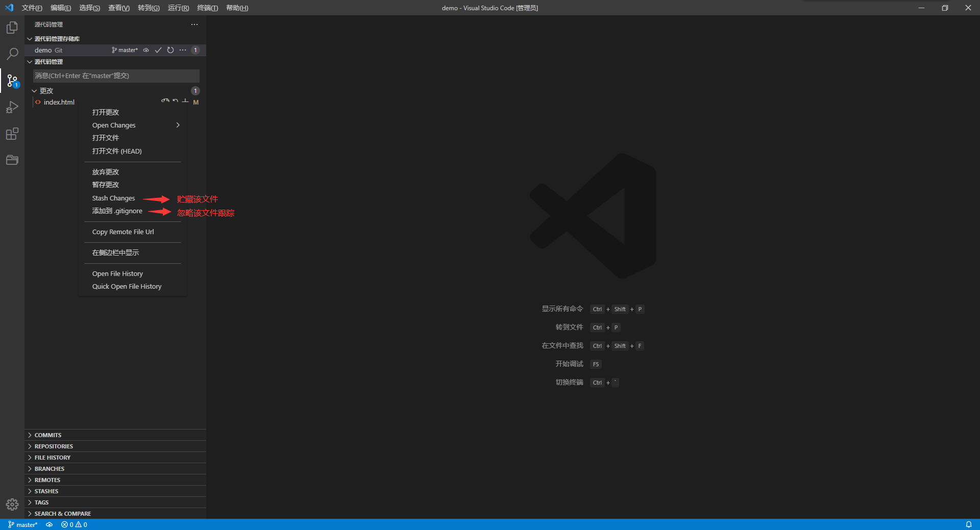Open the 查看(V) menu
Screen dimensions: 980x530
pyautogui.click(x=119, y=8)
